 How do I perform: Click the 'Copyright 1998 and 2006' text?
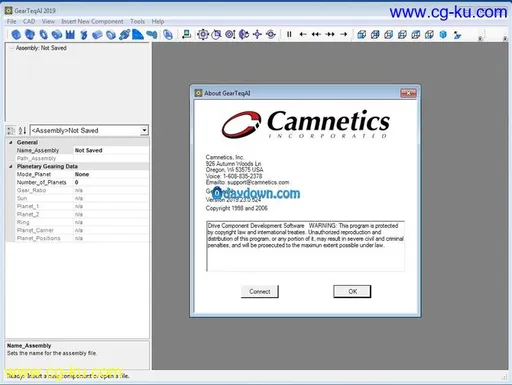pyautogui.click(x=237, y=208)
